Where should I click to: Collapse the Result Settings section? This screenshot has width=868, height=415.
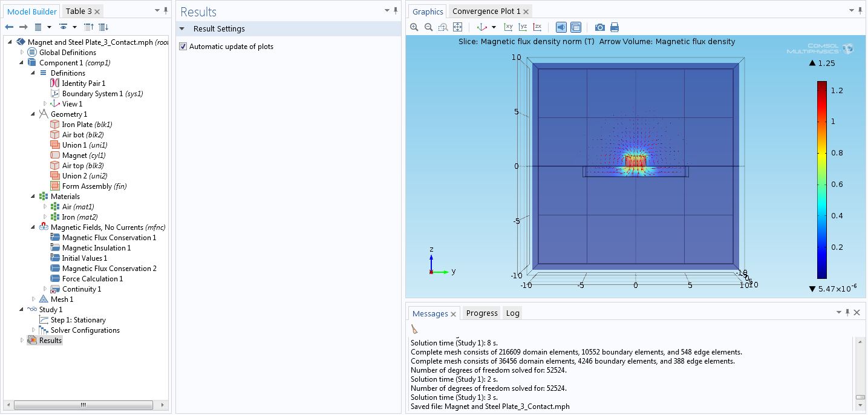pos(182,29)
